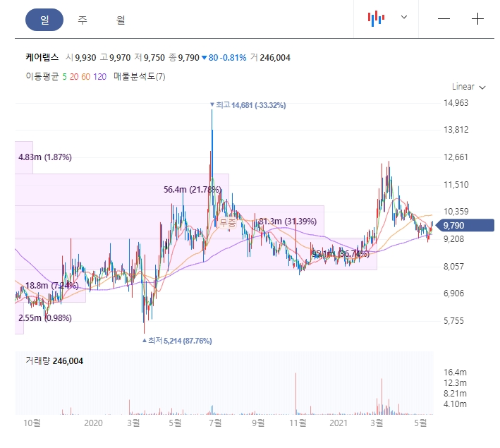Zoom out with the minus icon
The width and height of the screenshot is (500, 448).
pyautogui.click(x=444, y=19)
